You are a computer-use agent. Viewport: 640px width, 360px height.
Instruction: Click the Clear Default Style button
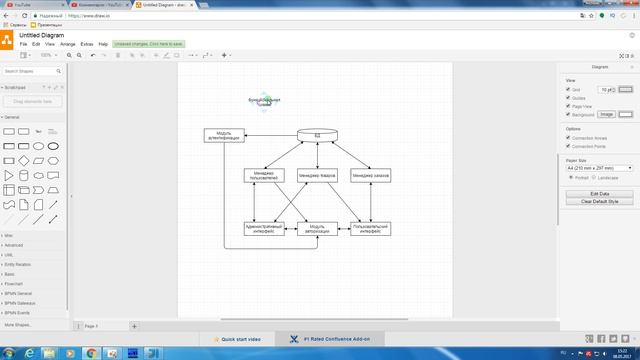point(599,202)
